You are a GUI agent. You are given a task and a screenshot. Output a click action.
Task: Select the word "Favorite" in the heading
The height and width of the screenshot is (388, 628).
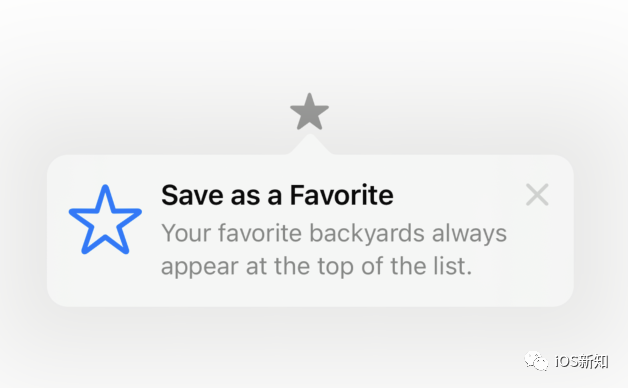tap(342, 195)
